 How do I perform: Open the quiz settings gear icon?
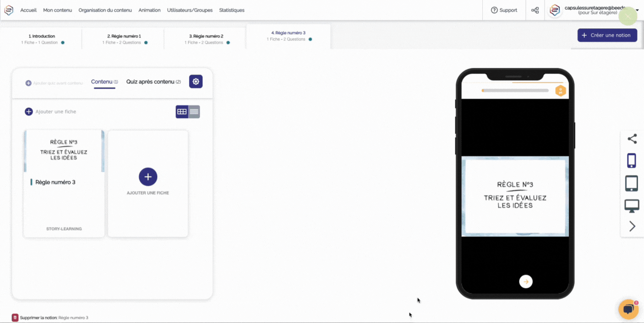[196, 81]
